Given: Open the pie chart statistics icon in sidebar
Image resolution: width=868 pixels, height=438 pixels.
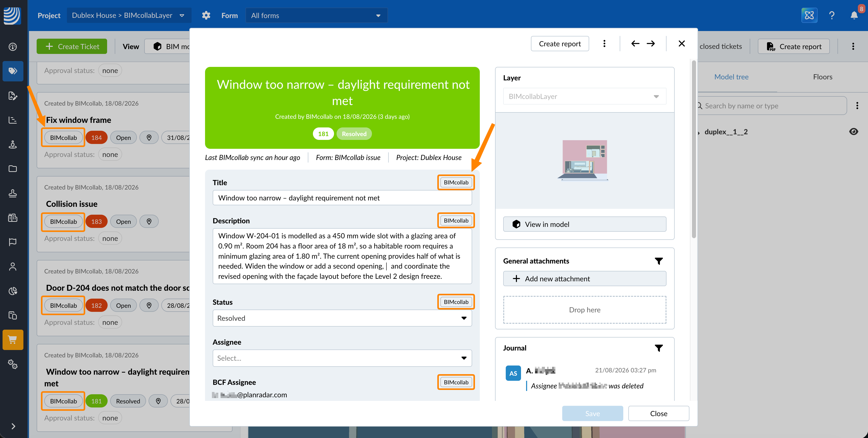Looking at the screenshot, I should click(13, 291).
